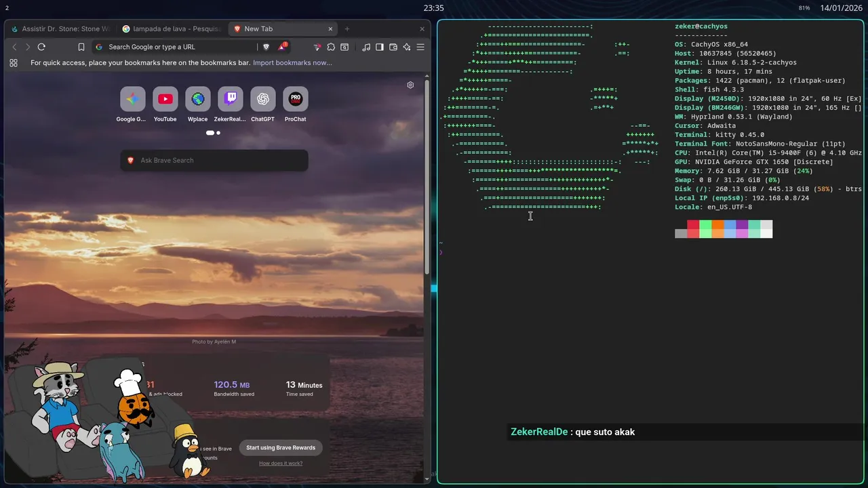Click into the Ask Brave Search box
Viewport: 868px width, 488px height.
214,161
